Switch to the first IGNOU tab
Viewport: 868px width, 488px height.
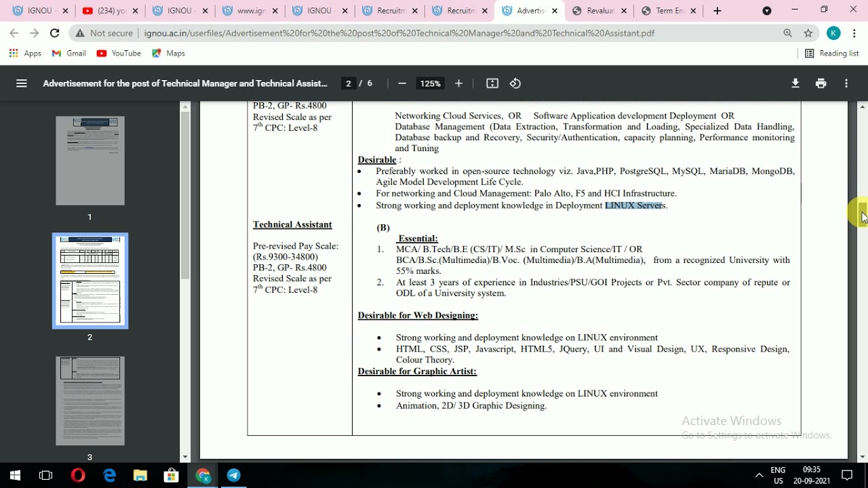point(39,11)
